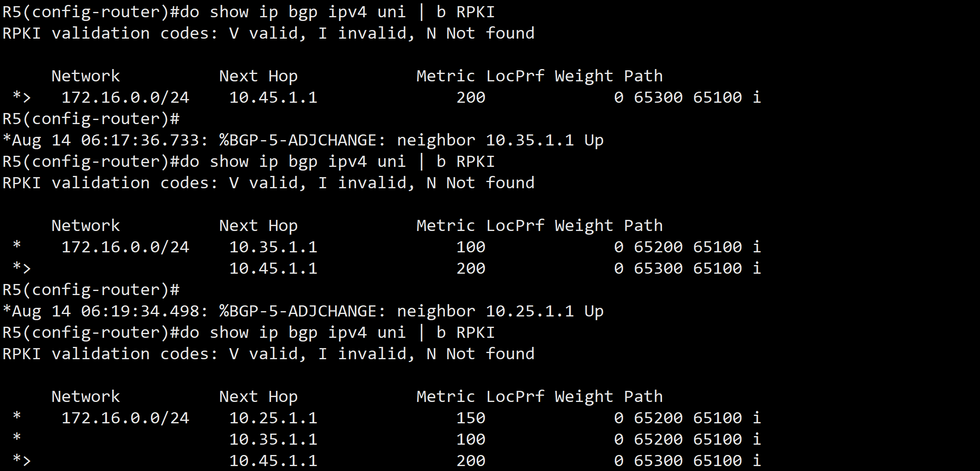
Task: Click 172.16.0.0/24 in the first table
Action: click(125, 98)
